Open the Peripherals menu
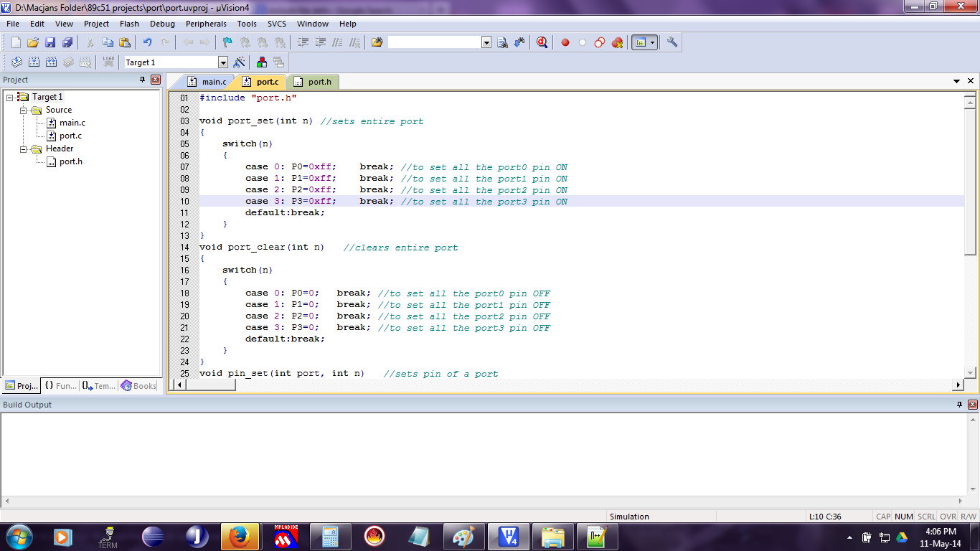Screen dimensions: 980x551 point(206,24)
